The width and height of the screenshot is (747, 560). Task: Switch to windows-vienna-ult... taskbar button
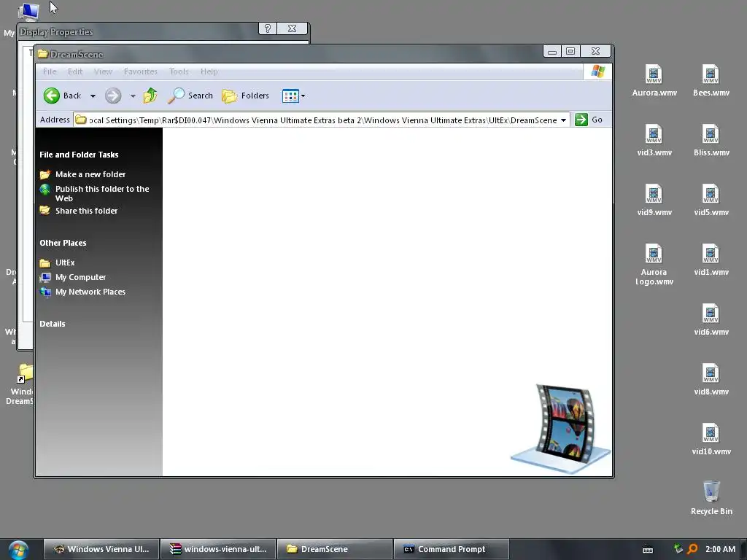218,549
